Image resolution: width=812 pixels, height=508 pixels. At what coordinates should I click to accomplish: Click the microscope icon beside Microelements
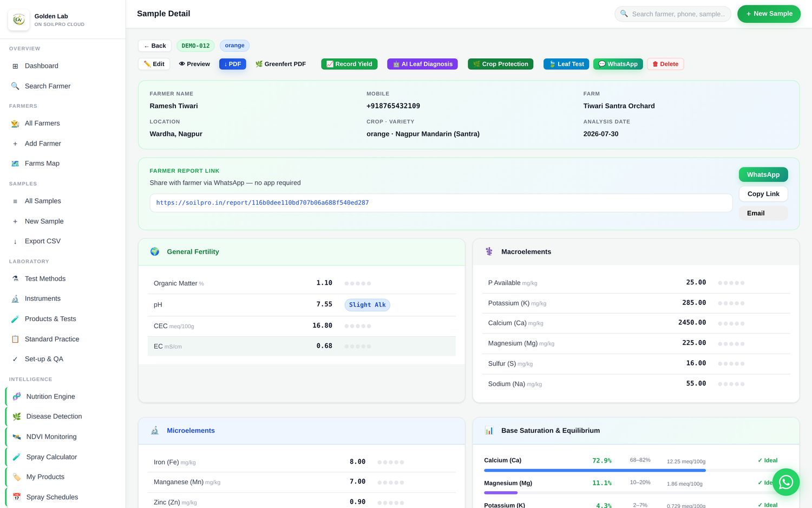(155, 431)
